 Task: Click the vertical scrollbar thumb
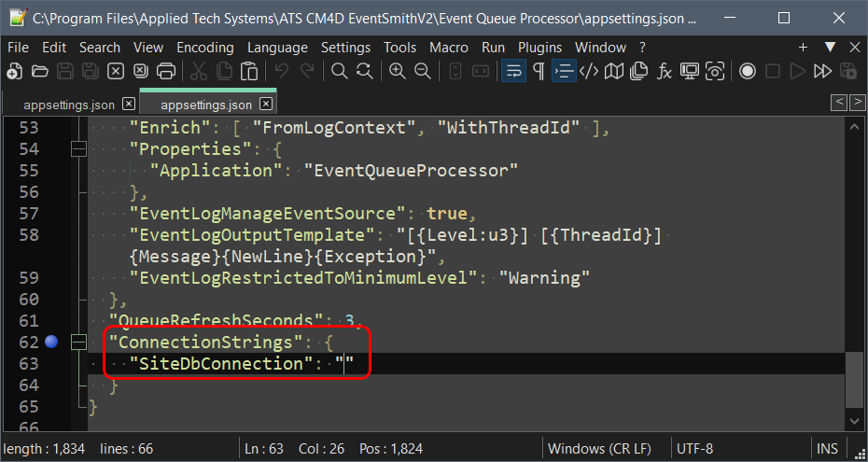click(x=854, y=380)
